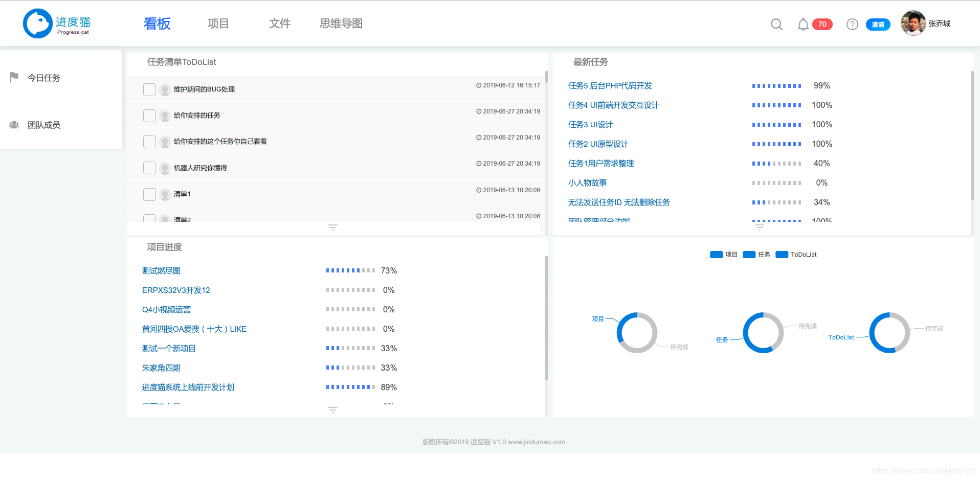Viewport: 980px width, 480px height.
Task: Select the team icon beside 团队成员
Action: [x=14, y=124]
